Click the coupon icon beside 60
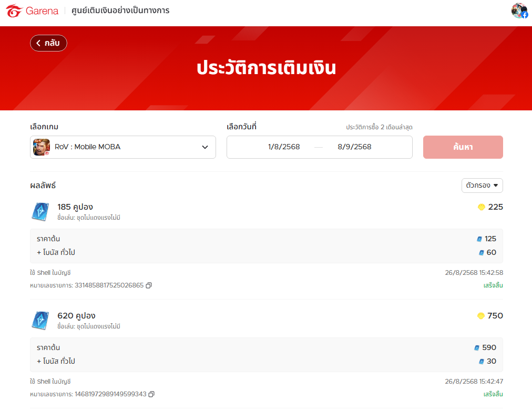The image size is (532, 411). click(x=482, y=253)
